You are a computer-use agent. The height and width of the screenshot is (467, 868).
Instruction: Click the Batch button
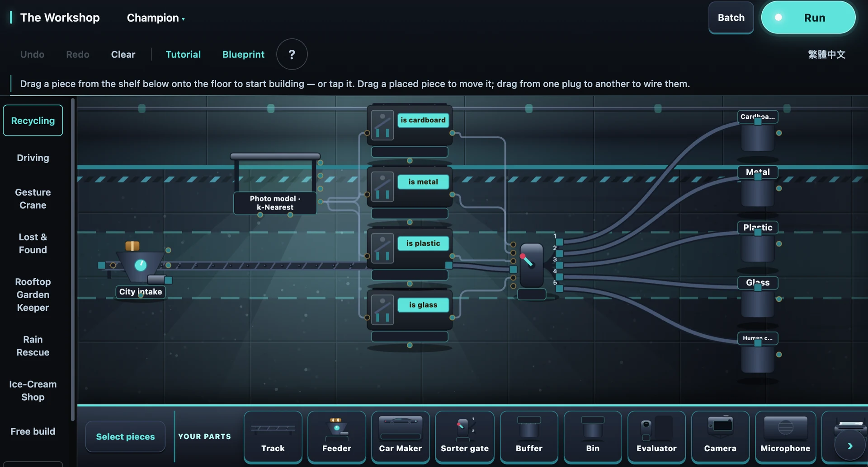pyautogui.click(x=731, y=18)
